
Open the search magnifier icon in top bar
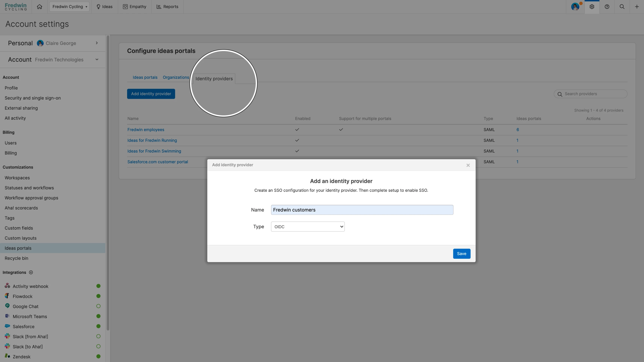pos(622,7)
